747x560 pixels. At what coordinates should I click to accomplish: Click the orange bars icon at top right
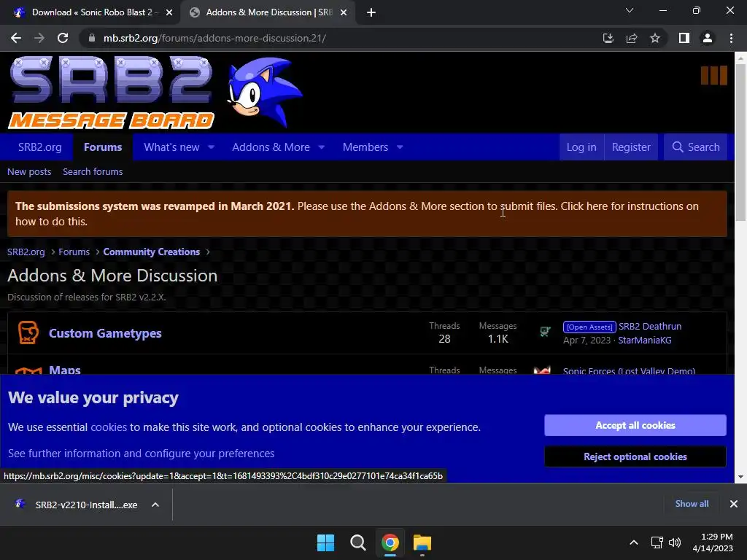pyautogui.click(x=713, y=75)
